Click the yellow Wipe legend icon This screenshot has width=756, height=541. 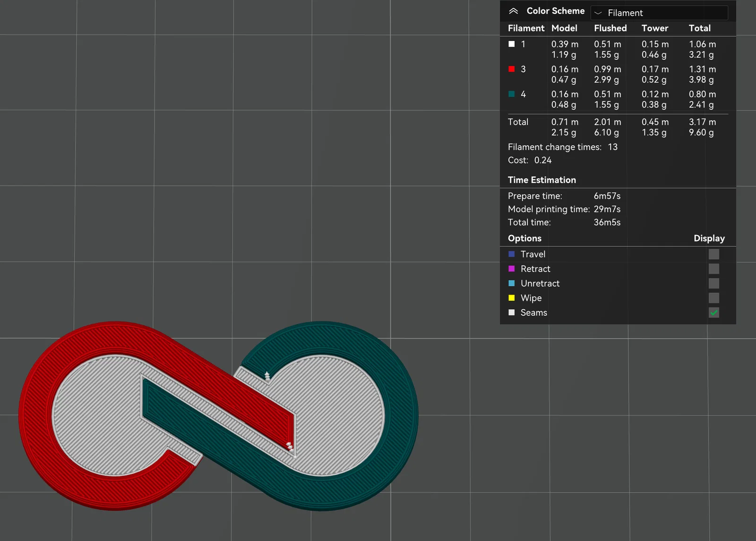511,298
